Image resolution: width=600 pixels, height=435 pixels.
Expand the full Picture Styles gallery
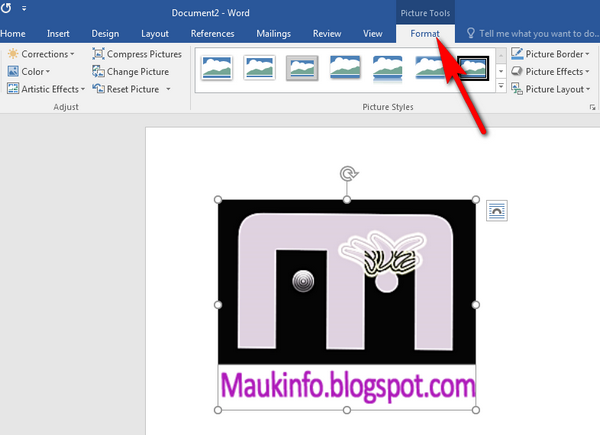(501, 86)
